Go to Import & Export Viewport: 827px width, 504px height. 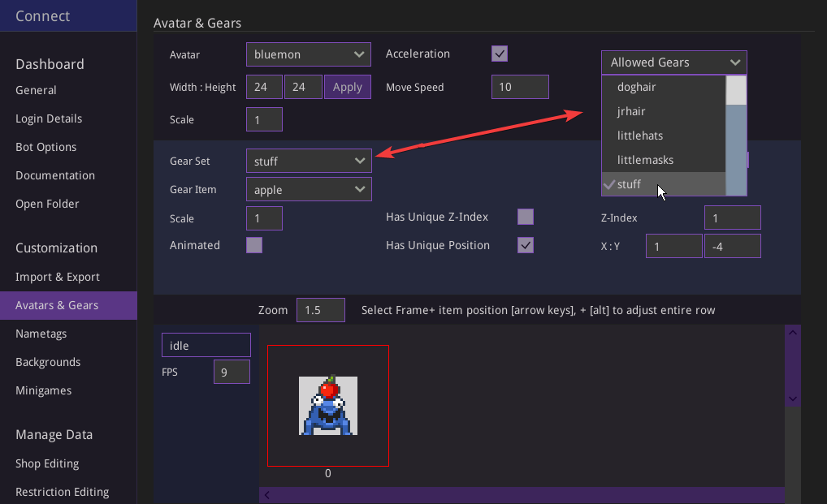click(58, 277)
